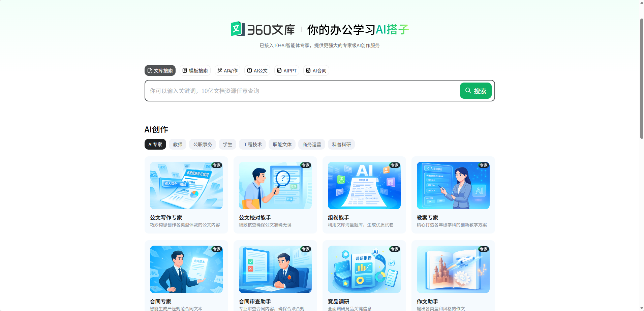The height and width of the screenshot is (311, 644).
Task: Click the contract icon beside AI合同
Action: coord(308,70)
